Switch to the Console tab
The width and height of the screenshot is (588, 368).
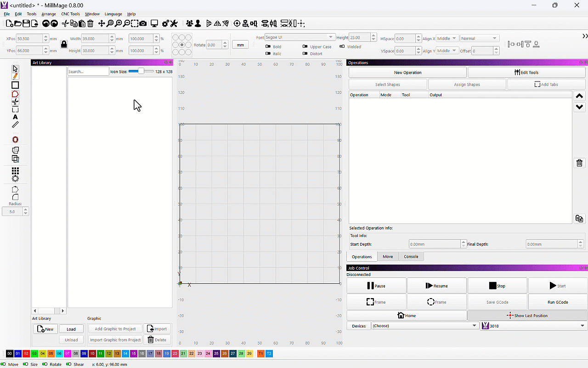coord(411,257)
